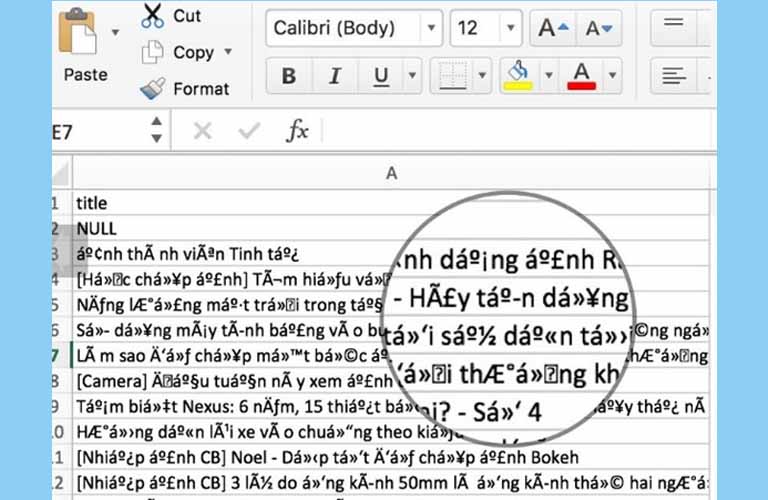This screenshot has width=768, height=500.
Task: Toggle underline formatting
Action: (x=381, y=76)
